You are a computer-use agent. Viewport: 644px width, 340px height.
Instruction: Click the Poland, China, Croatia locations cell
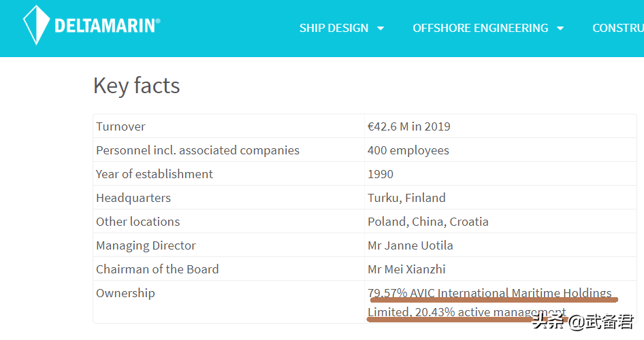(428, 222)
